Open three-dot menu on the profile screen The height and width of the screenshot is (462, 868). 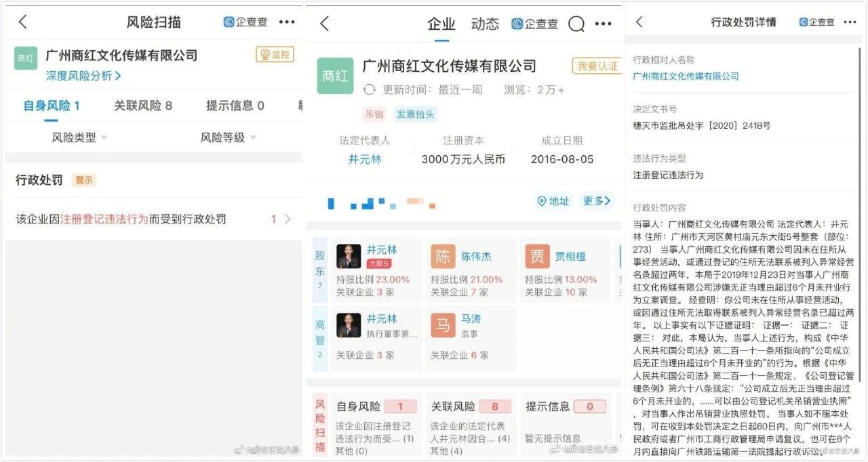603,24
